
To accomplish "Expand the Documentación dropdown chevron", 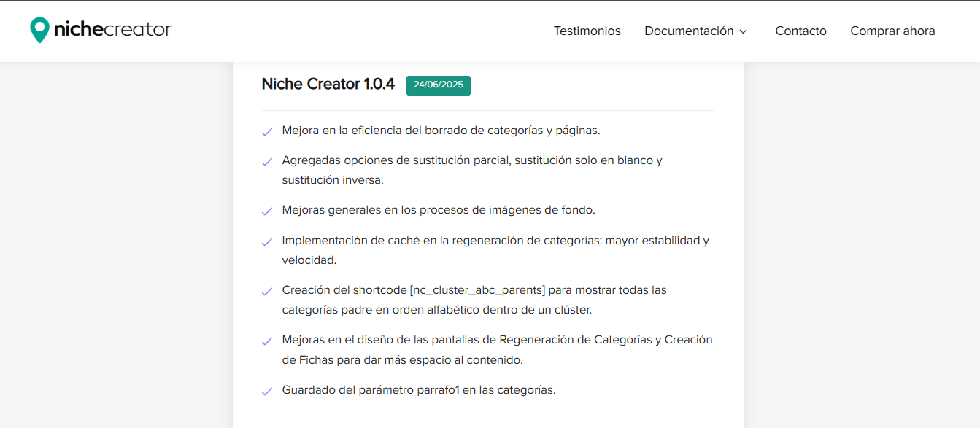I will tap(743, 31).
